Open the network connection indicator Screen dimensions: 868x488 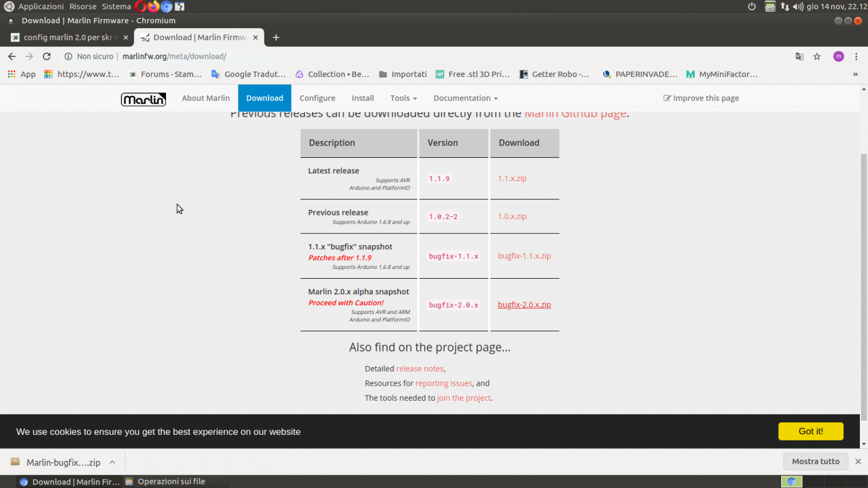[x=785, y=6]
